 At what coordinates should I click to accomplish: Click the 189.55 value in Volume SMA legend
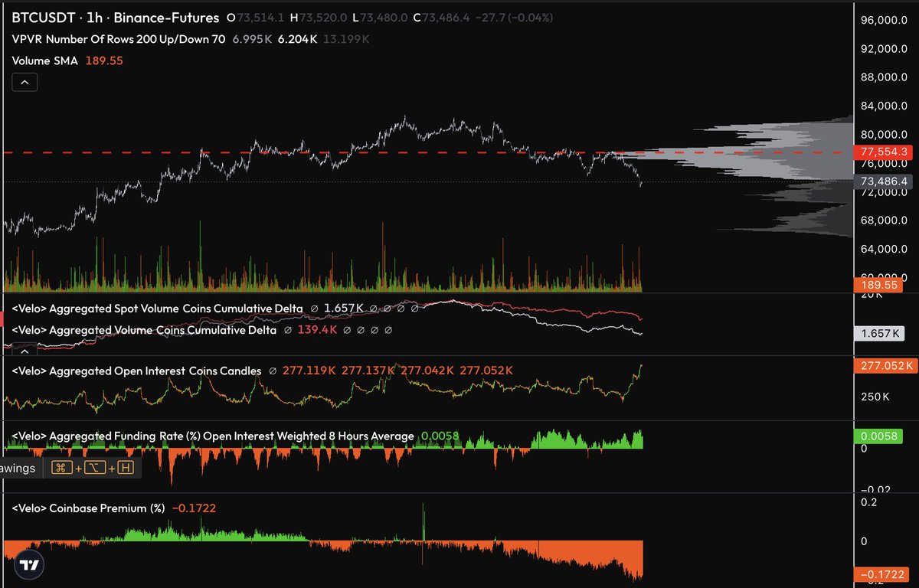point(103,60)
